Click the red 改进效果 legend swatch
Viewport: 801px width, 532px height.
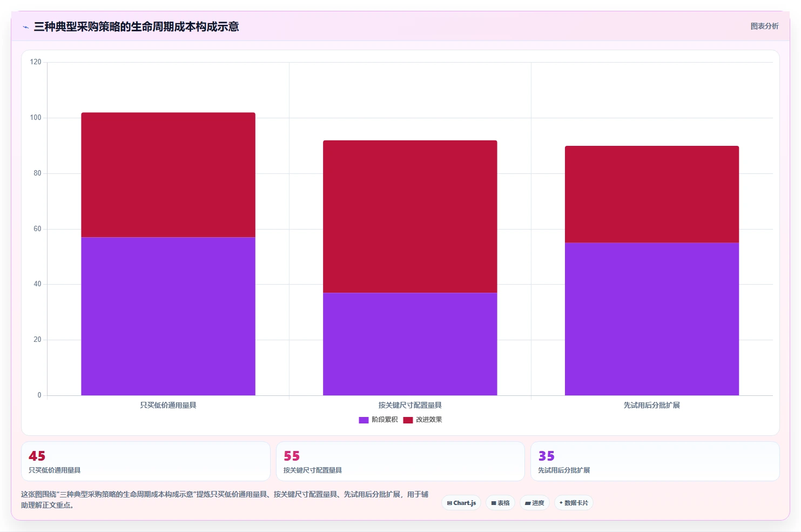point(408,420)
